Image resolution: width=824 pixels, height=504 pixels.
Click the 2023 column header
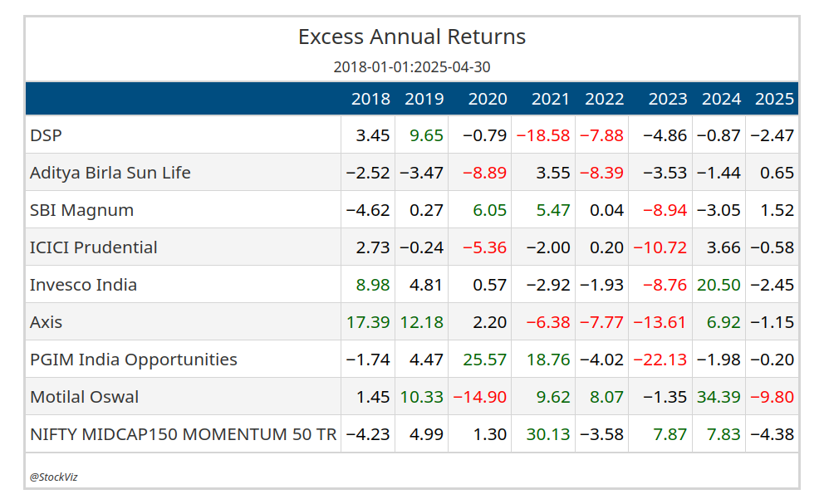point(667,99)
